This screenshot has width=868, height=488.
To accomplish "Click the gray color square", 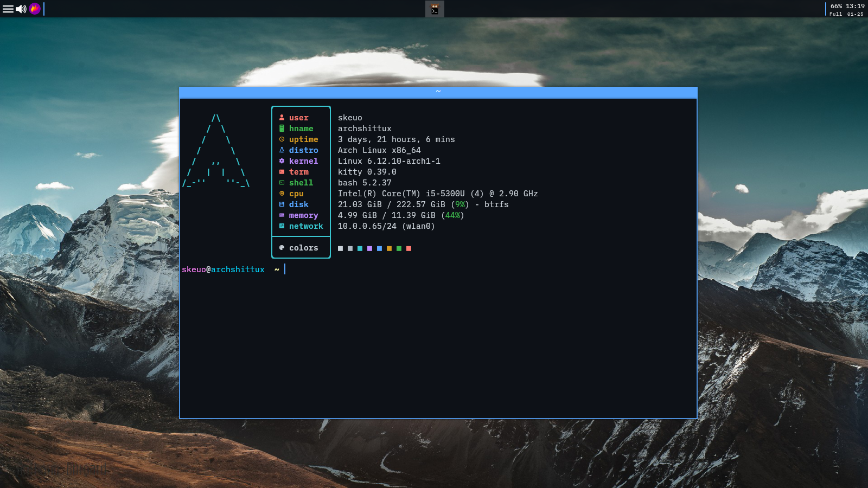I will tap(350, 248).
